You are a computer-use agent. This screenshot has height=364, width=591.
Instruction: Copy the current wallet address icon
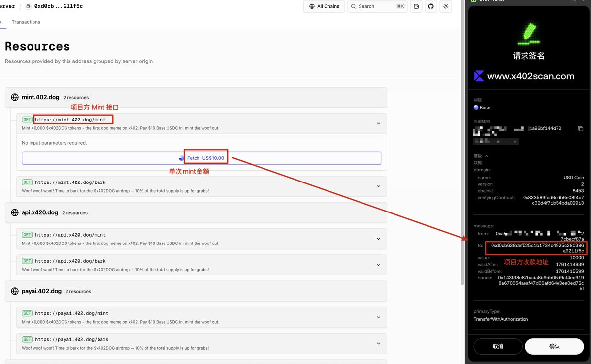(581, 128)
